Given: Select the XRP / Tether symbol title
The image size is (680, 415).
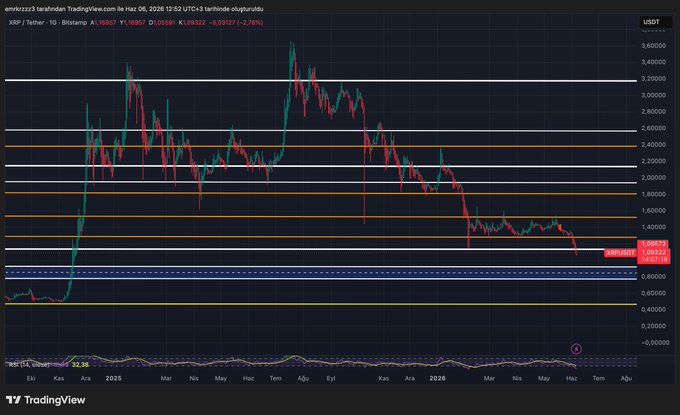Looking at the screenshot, I should tap(48, 23).
